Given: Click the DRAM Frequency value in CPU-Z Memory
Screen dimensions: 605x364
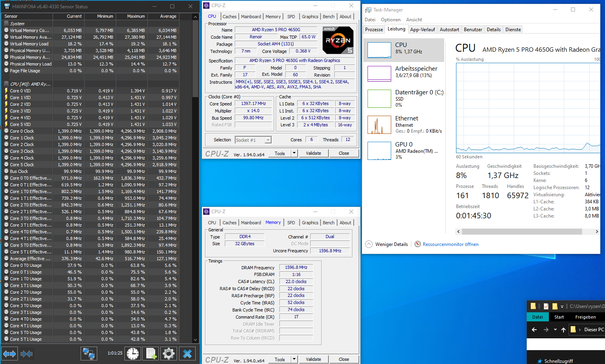Looking at the screenshot, I should click(296, 267).
